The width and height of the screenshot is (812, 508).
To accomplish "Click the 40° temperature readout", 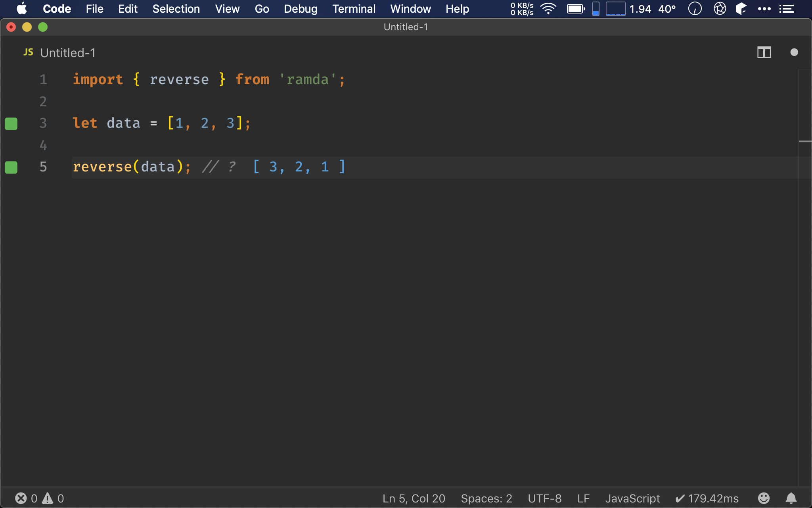I will point(667,9).
